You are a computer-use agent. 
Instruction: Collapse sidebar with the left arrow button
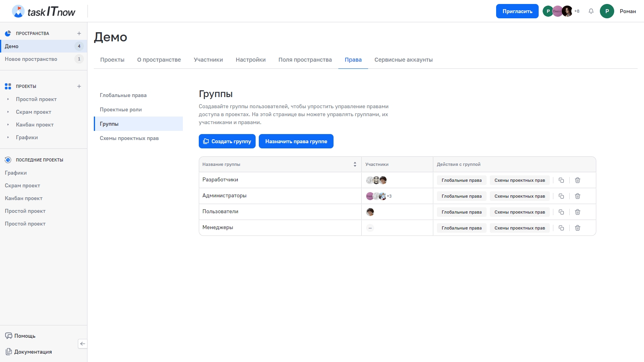[x=83, y=344]
